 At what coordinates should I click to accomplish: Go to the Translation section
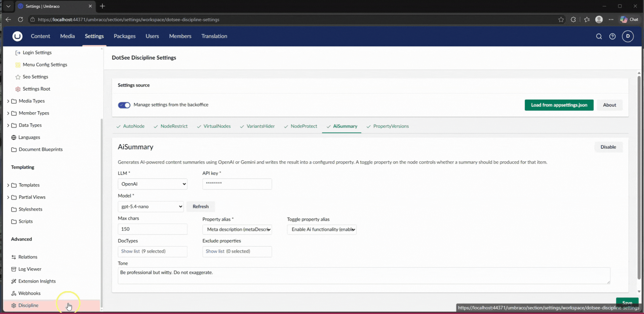coord(214,36)
